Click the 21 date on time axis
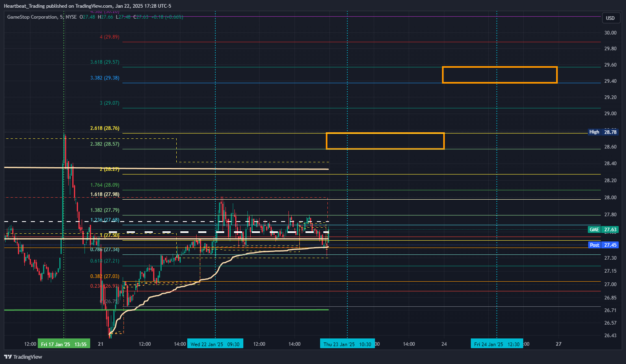This screenshot has height=364, width=626. point(101,344)
